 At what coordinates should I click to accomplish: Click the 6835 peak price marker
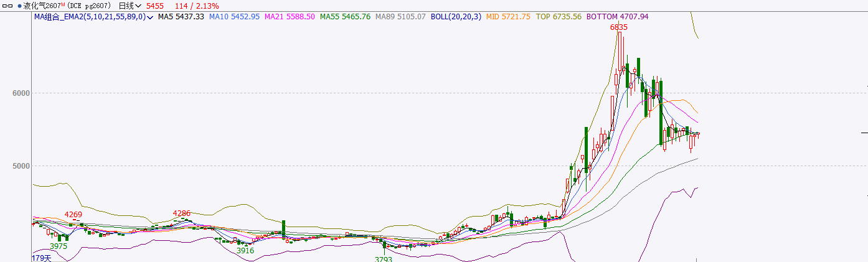(x=618, y=27)
